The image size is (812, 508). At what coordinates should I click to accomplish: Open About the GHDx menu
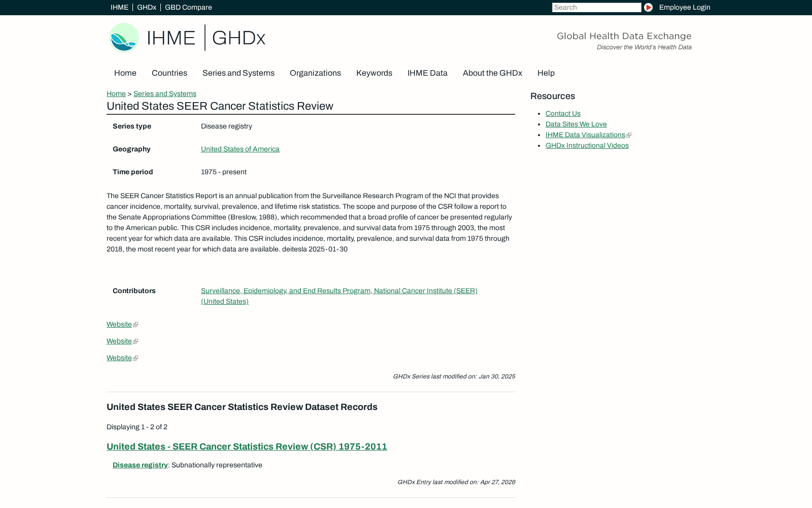tap(492, 73)
